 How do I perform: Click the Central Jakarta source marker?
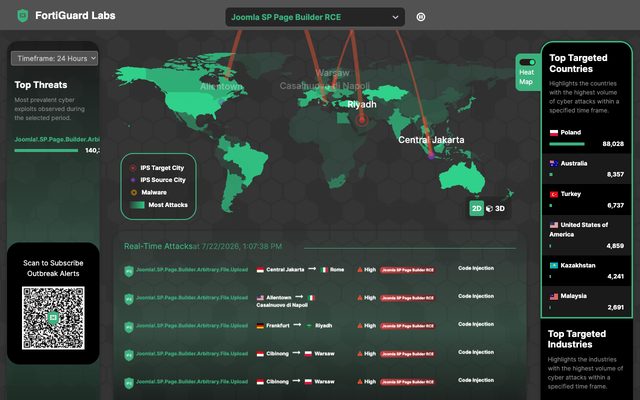pyautogui.click(x=431, y=156)
